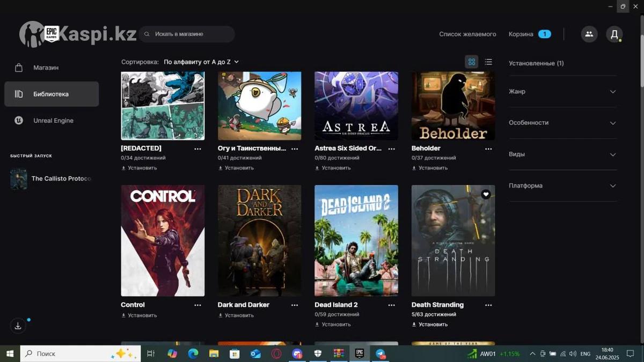Install Death Stranding via Установить
Screen dimensions: 644x362
pyautogui.click(x=429, y=324)
